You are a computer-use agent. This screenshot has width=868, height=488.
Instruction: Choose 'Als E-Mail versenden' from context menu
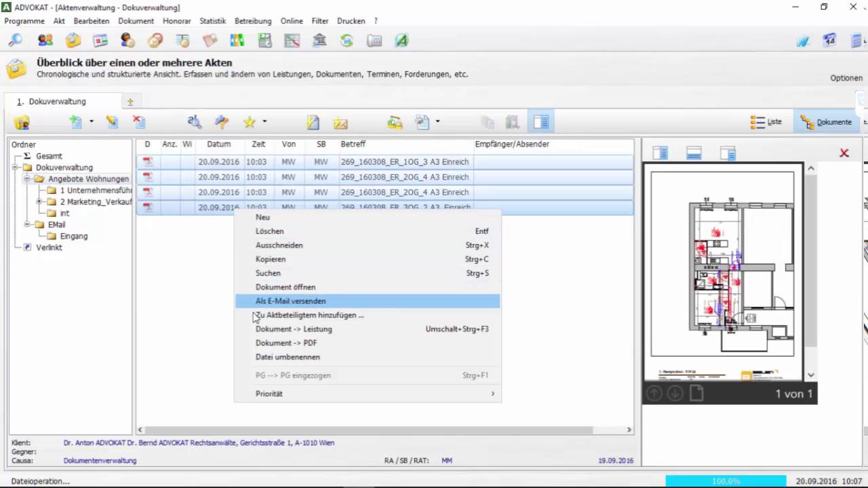[x=368, y=301]
